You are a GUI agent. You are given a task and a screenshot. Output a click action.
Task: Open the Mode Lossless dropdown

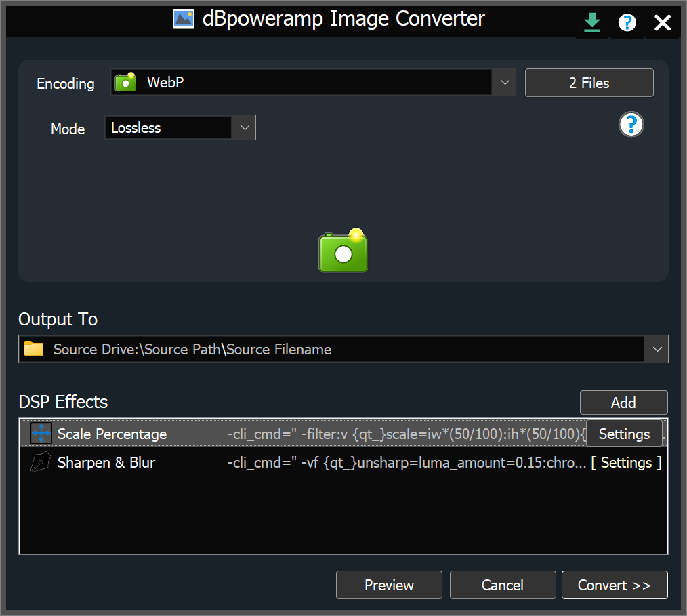click(244, 127)
